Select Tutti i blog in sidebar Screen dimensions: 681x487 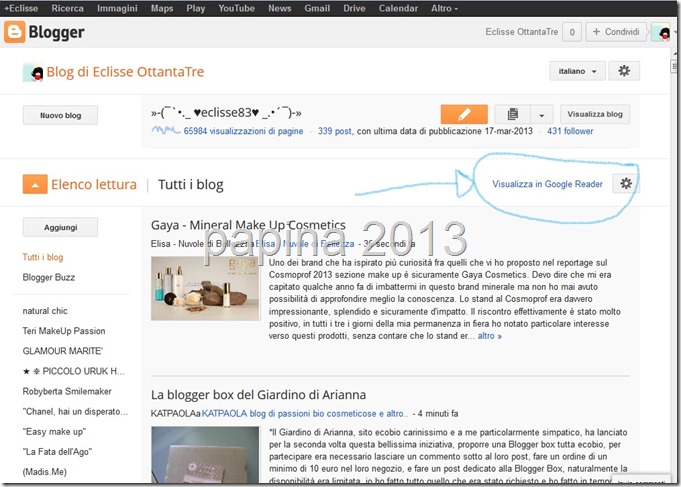(x=43, y=257)
